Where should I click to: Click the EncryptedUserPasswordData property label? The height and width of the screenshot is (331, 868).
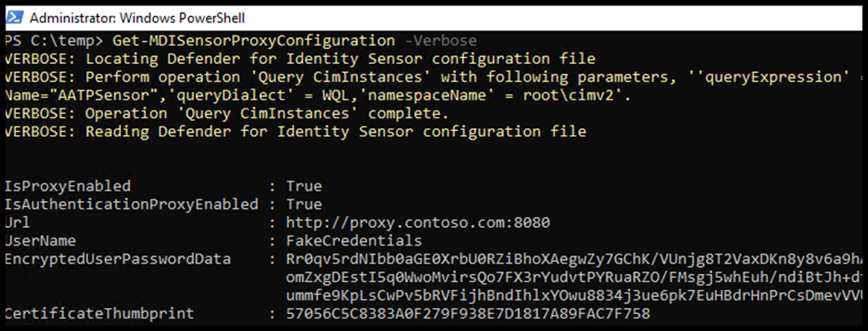[x=118, y=259]
